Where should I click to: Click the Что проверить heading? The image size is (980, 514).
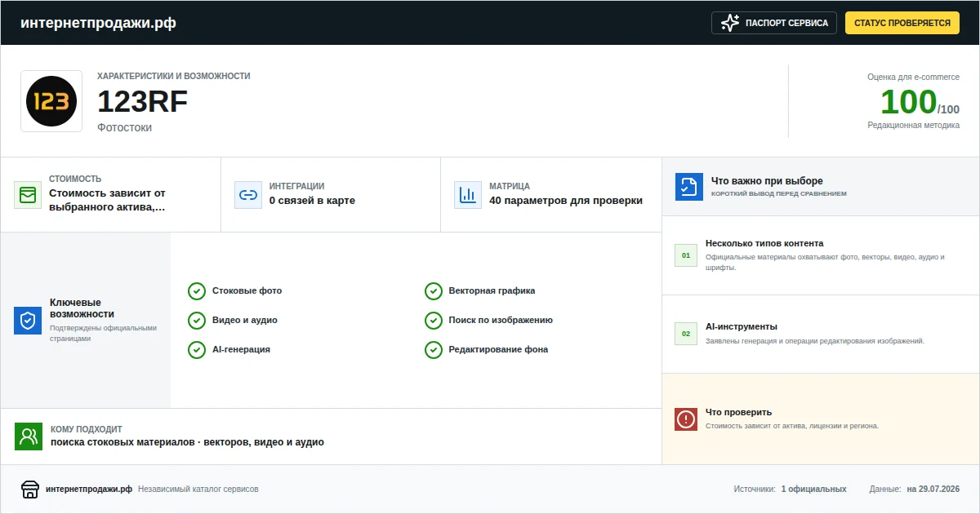click(738, 413)
